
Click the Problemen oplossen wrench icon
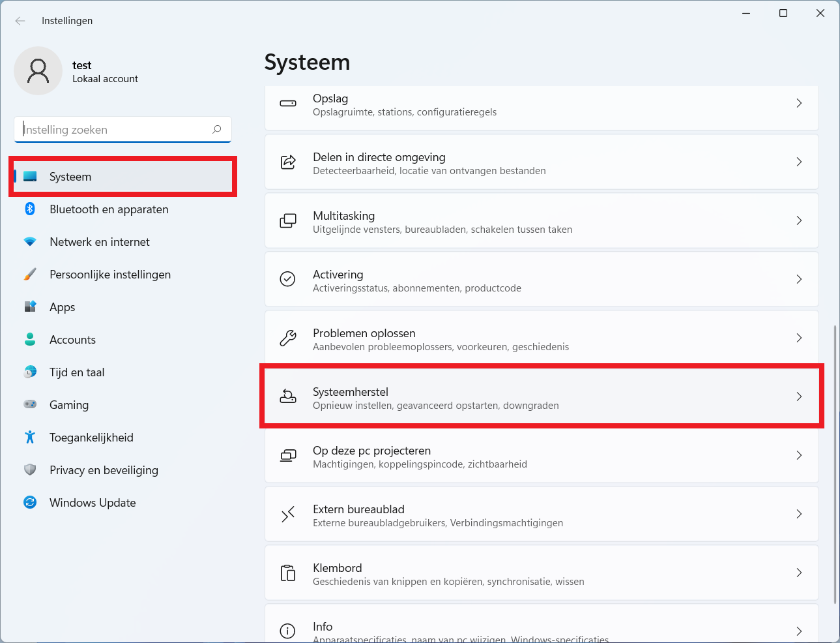[x=287, y=338]
